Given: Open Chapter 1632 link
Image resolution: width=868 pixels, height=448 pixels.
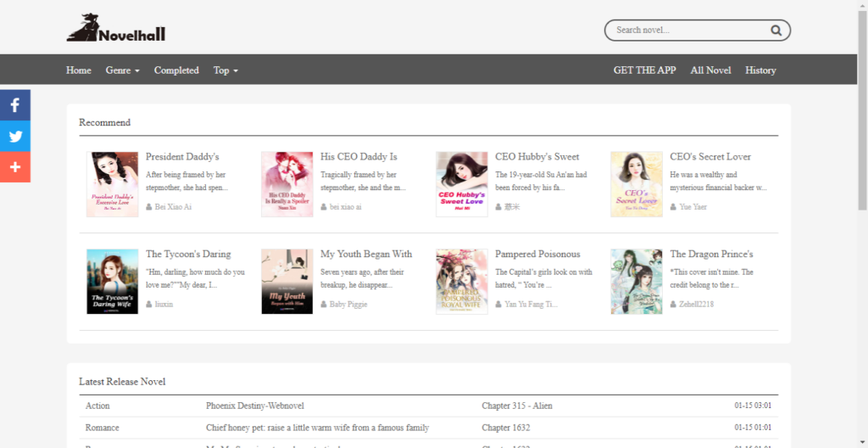Looking at the screenshot, I should coord(506,428).
